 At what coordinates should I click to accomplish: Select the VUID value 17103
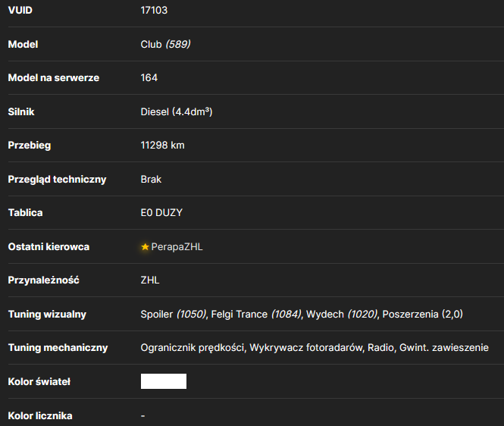click(154, 11)
